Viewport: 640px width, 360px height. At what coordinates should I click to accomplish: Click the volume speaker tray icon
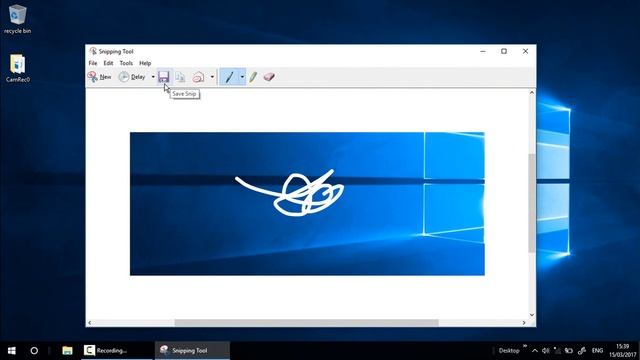point(546,351)
